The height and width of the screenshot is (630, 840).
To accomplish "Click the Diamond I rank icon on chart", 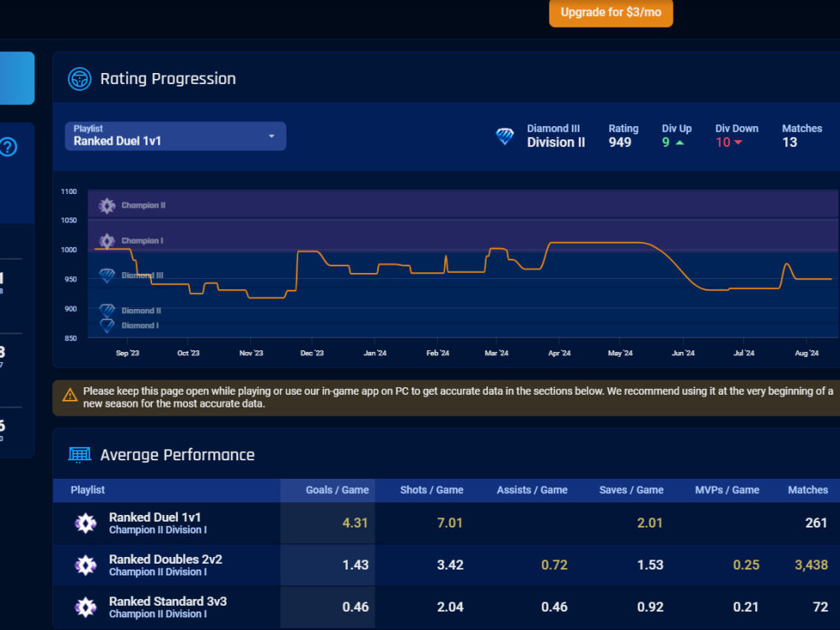I will coord(108,325).
